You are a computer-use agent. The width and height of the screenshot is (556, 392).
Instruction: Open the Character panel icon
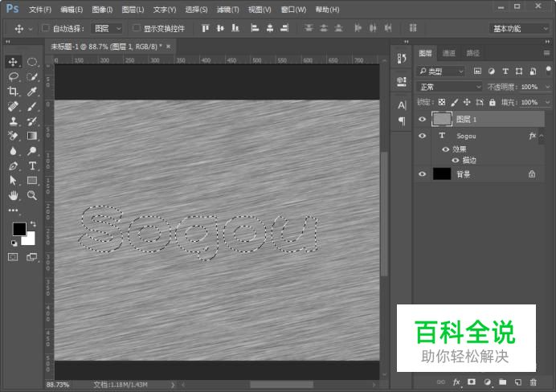[402, 105]
